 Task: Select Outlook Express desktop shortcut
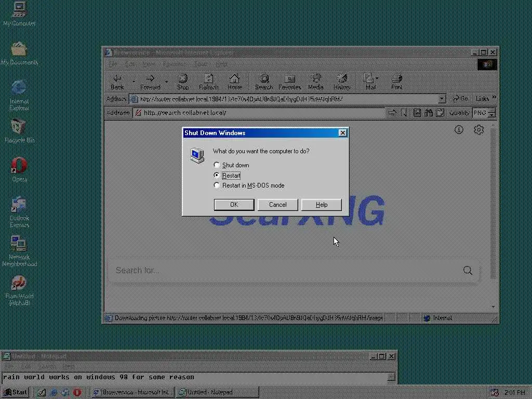19,212
